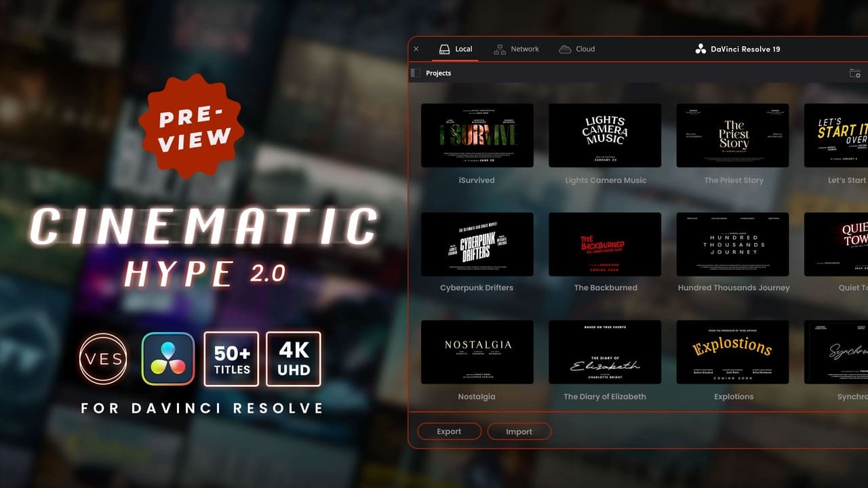Click the iSurvived project name
868x488 pixels.
(477, 180)
